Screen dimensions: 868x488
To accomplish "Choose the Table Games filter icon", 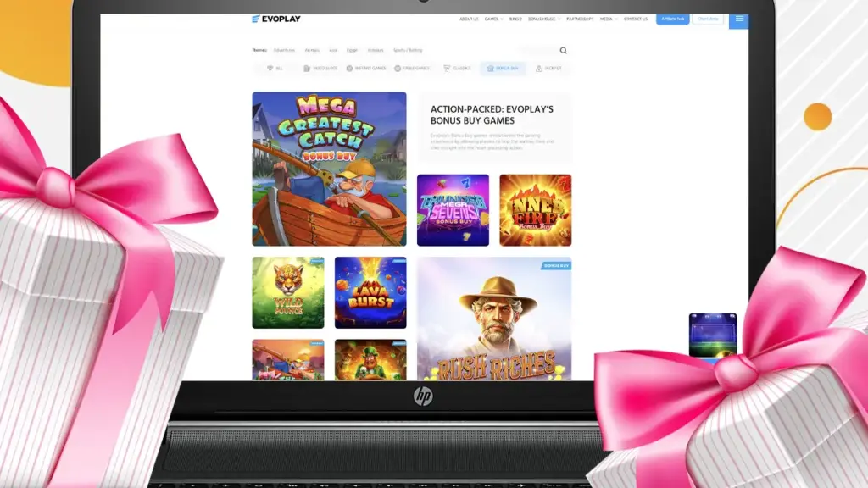I will click(398, 69).
